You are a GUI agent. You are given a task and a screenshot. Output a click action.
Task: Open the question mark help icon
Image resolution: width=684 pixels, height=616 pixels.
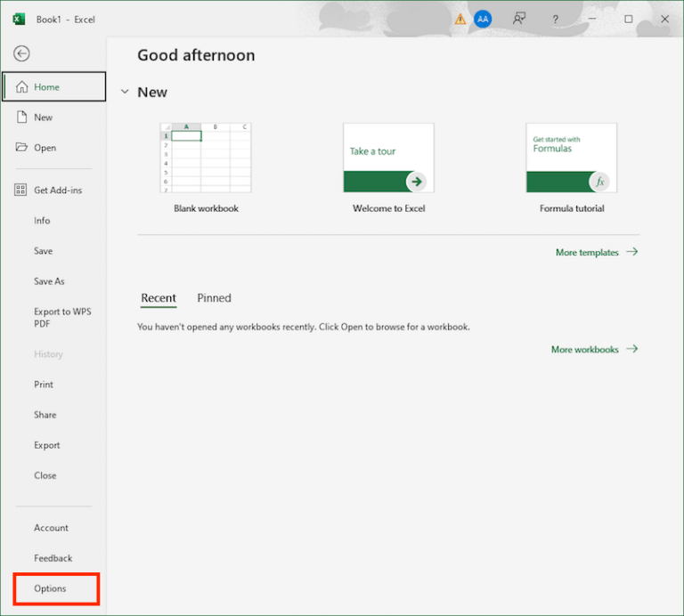(x=555, y=20)
